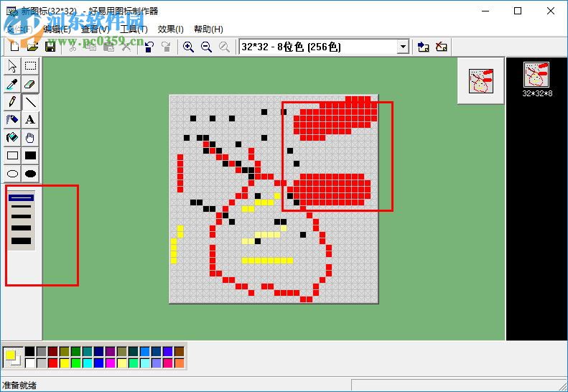Select the hand pan tool
568x392 pixels.
pos(30,138)
